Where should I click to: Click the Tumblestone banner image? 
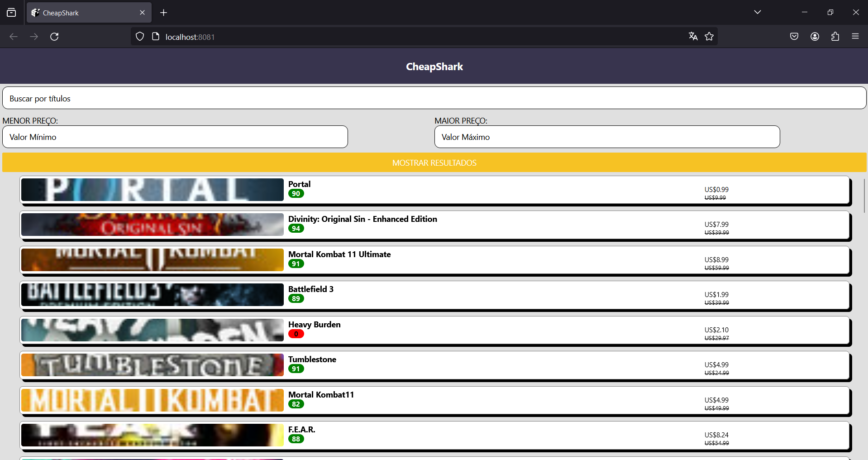point(153,365)
